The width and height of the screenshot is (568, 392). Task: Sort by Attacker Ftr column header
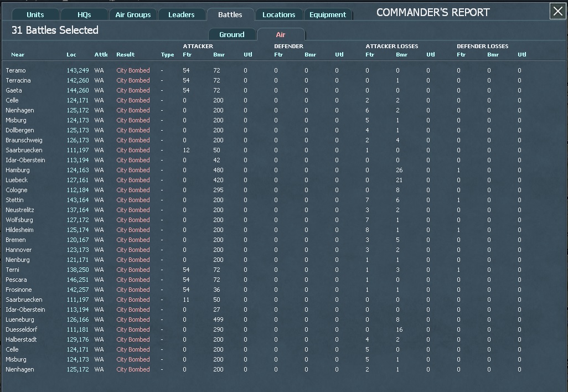pyautogui.click(x=187, y=55)
